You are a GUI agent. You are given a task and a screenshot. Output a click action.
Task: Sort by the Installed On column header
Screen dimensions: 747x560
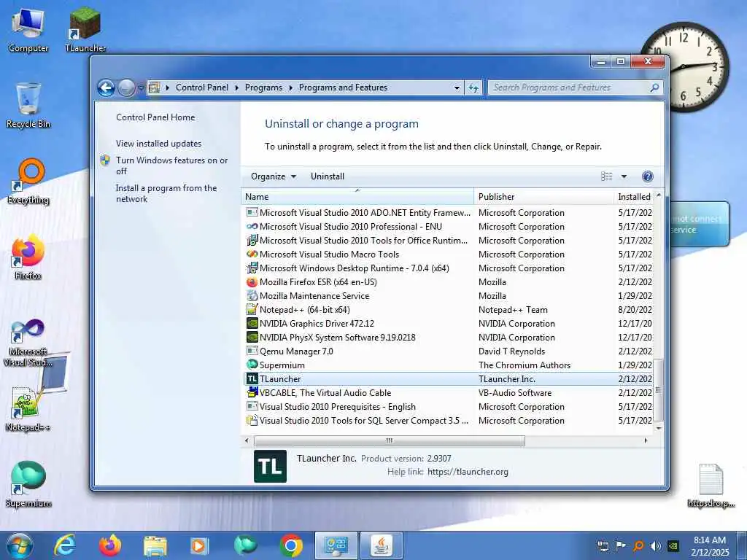click(x=634, y=197)
